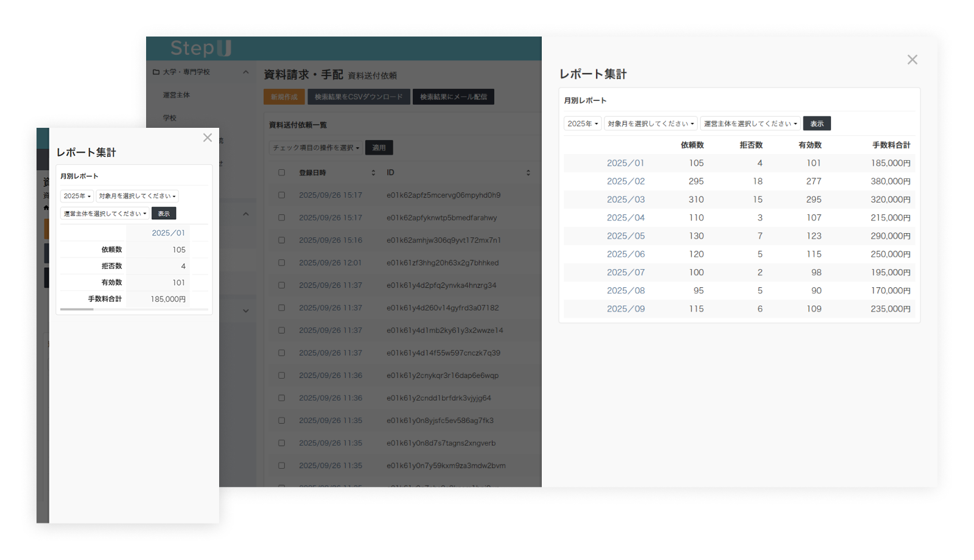Open チェック項目の操作を選択 dropdown
This screenshot has width=974, height=560.
point(316,148)
